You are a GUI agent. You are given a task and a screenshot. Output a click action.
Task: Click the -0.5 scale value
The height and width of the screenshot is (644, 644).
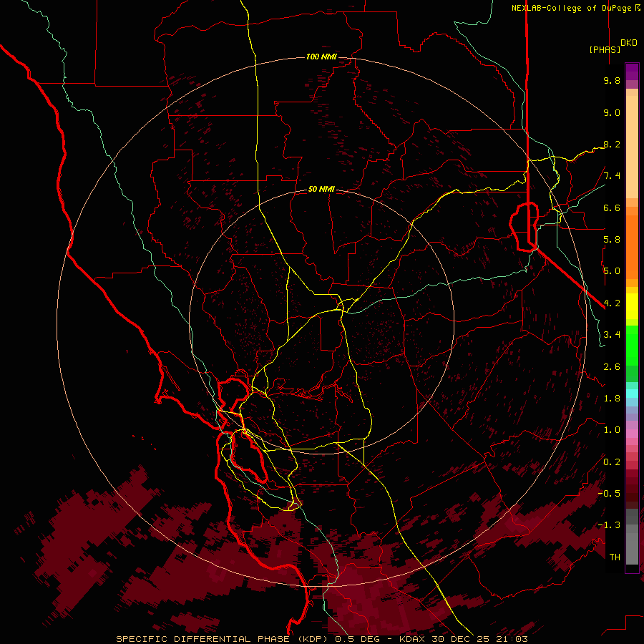609,494
